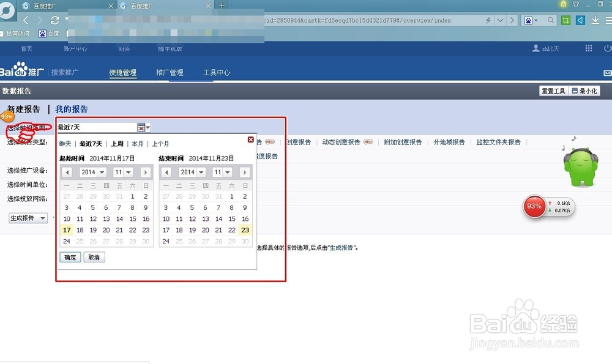Click the search magnifier icon in address bar
Screen dimensions: 612x364
551,20
